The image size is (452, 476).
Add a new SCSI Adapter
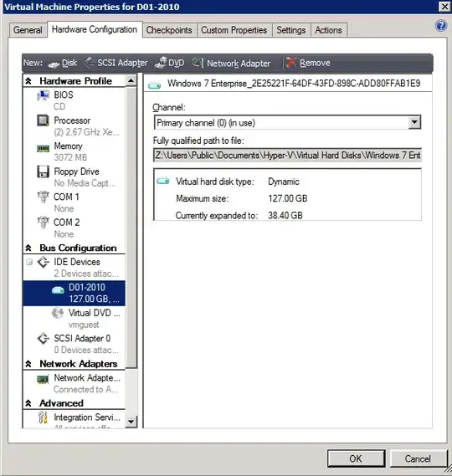116,63
